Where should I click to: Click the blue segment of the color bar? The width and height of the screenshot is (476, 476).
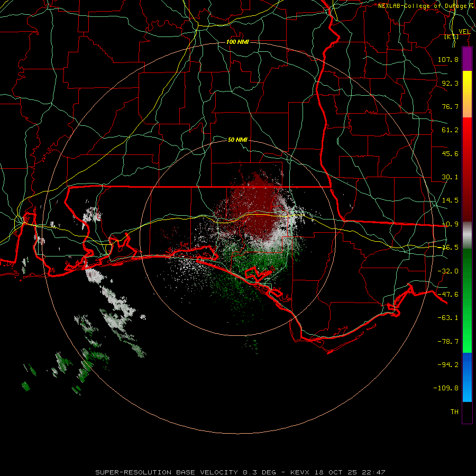point(467,377)
